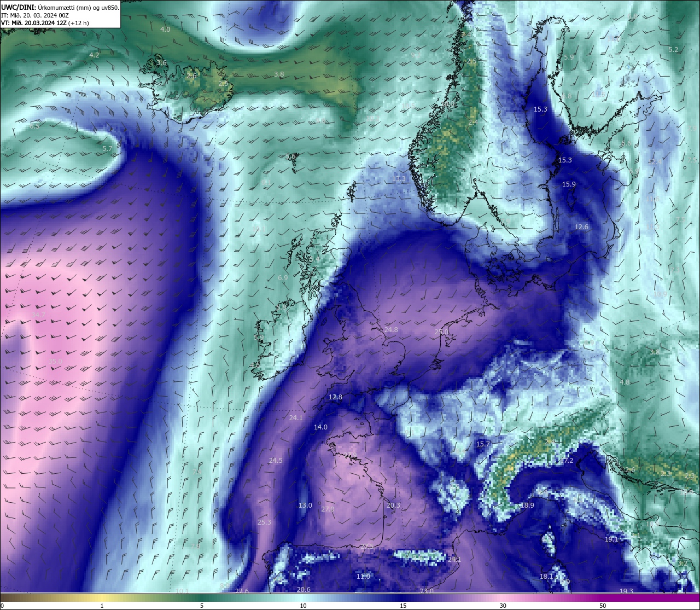Click the 4.0 value label
The height and width of the screenshot is (610, 700).
[165, 29]
